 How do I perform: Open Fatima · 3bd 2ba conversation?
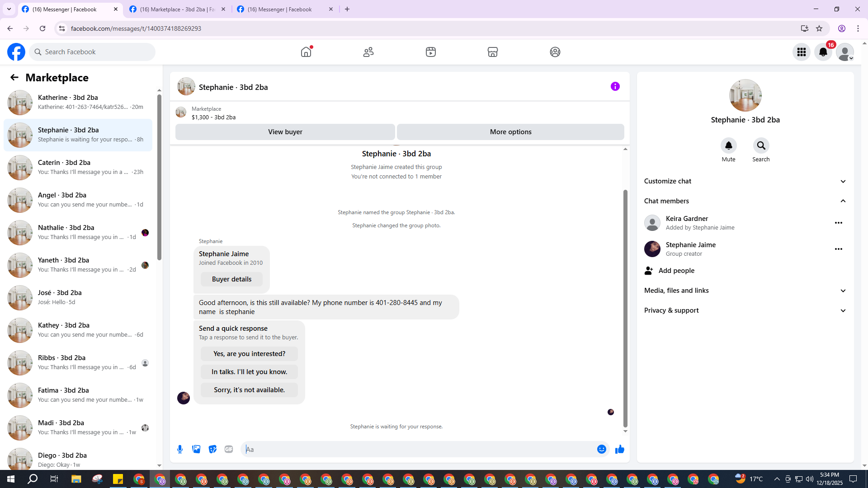(78, 395)
